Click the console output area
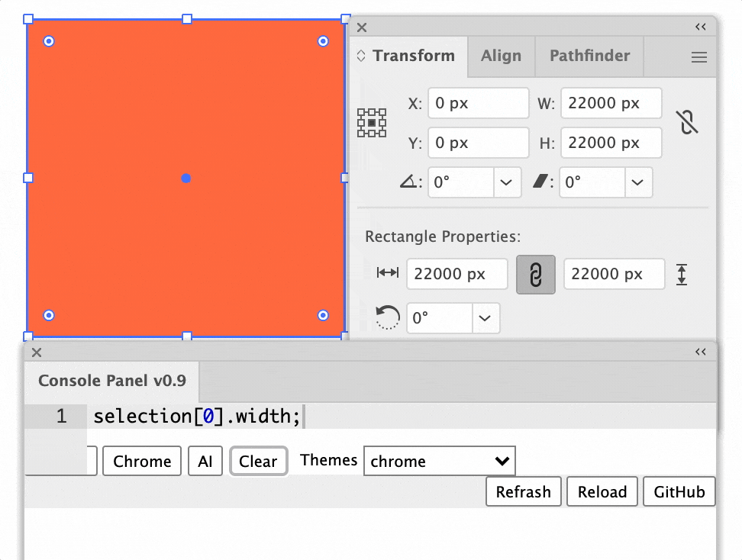742x560 pixels. pos(370,534)
